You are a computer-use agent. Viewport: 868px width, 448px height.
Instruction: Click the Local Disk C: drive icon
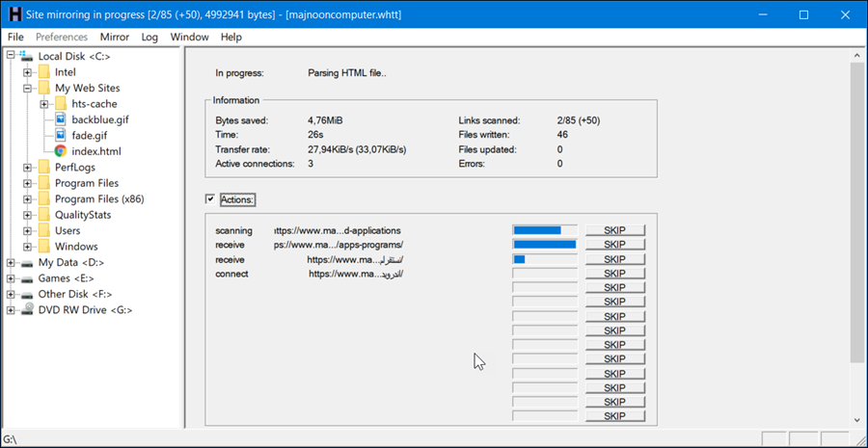click(x=26, y=56)
